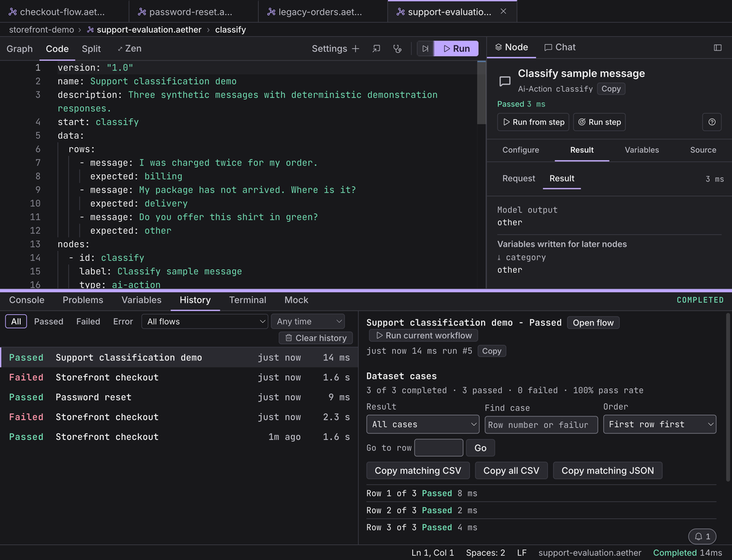Select the Failed Storefront checkout 2.3 s run

click(x=179, y=416)
